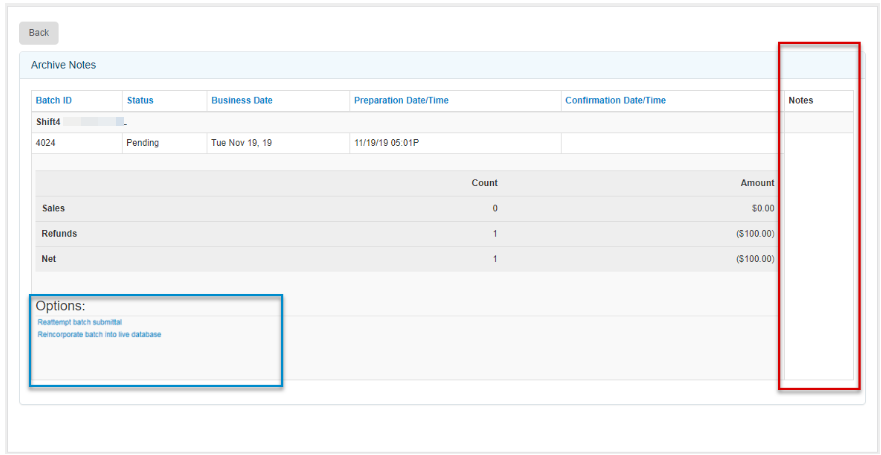Click the 11/19/19 05:01P preparation time
The image size is (881, 455).
(387, 143)
